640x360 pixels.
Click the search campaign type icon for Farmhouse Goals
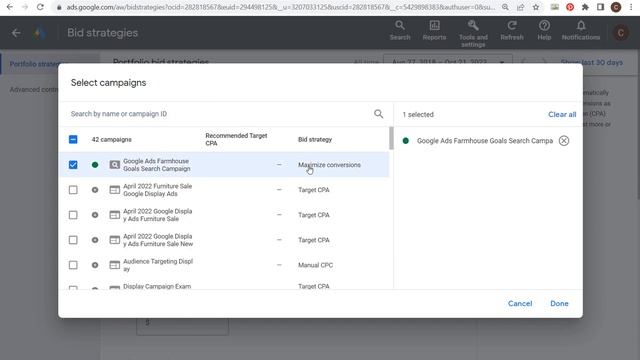click(x=115, y=165)
